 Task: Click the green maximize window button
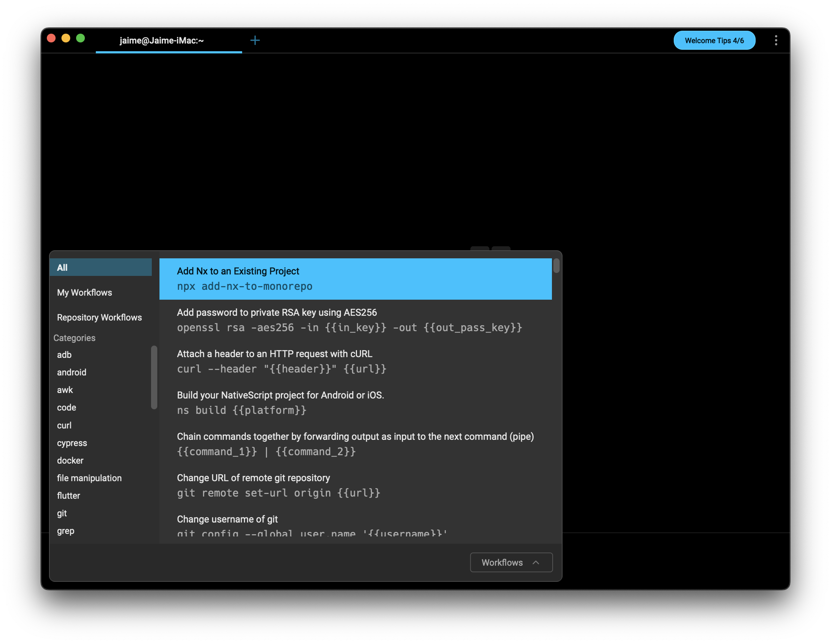click(80, 38)
